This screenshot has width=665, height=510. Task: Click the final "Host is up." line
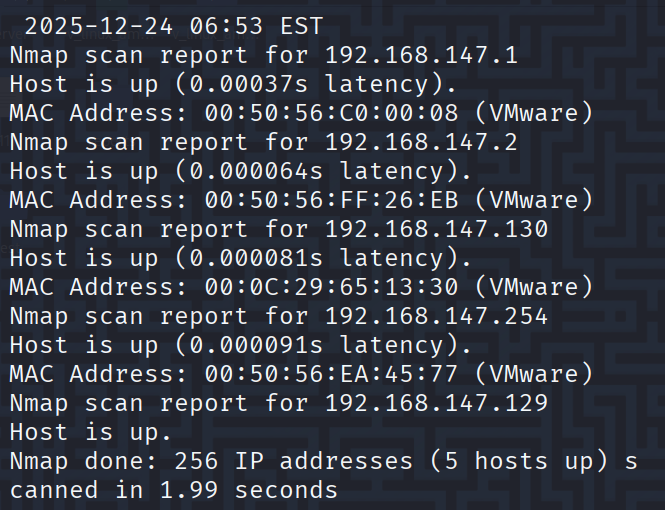point(90,433)
